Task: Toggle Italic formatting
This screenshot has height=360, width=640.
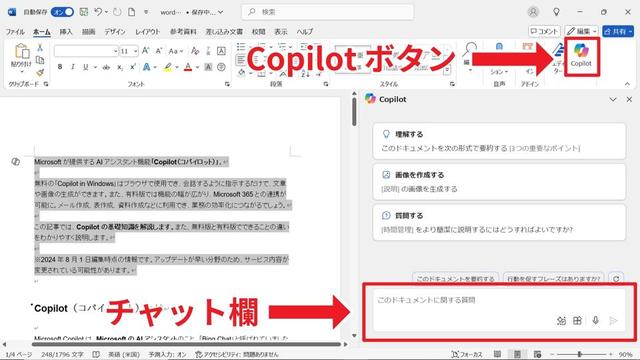Action: pos(73,67)
